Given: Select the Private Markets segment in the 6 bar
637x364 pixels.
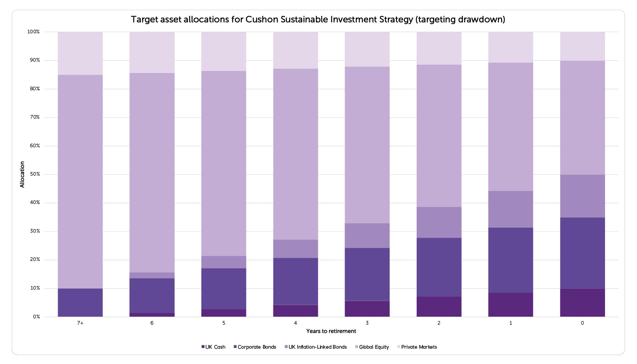Looking at the screenshot, I should coord(152,52).
